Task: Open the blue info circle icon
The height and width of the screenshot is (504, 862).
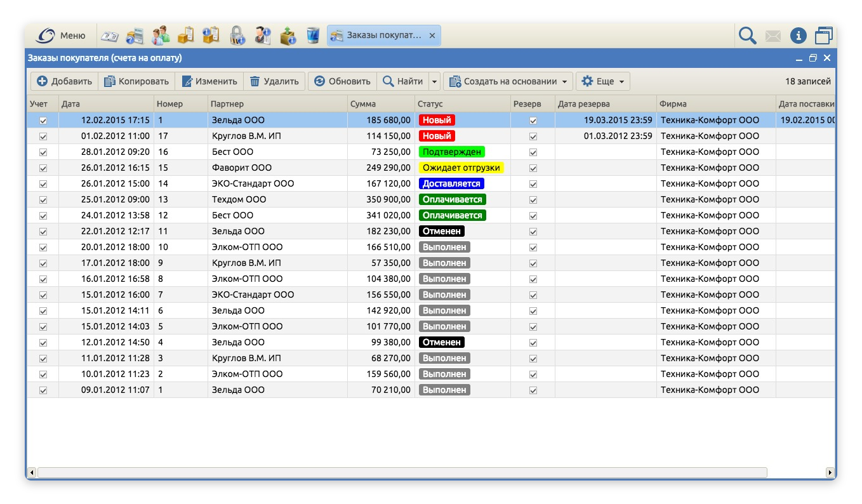Action: pyautogui.click(x=798, y=36)
